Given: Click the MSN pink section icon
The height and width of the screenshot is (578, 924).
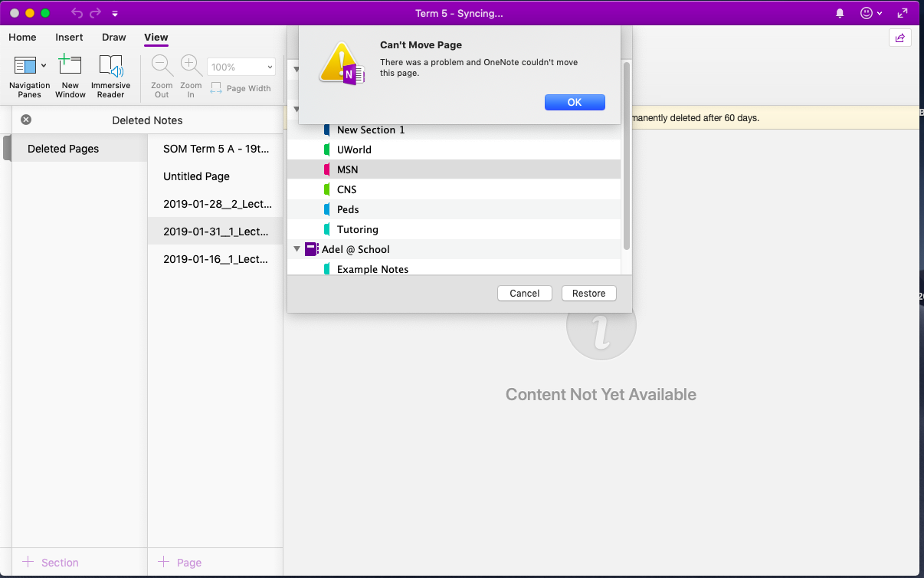Looking at the screenshot, I should coord(326,169).
